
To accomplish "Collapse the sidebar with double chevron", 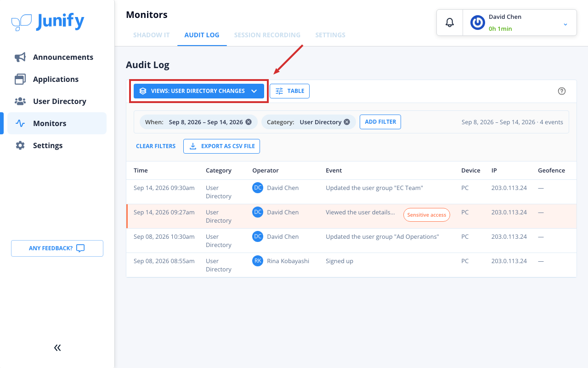I will [57, 348].
